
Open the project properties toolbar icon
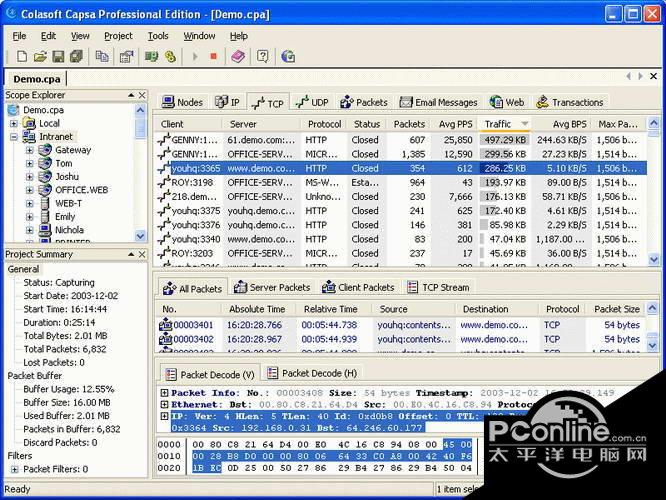[127, 56]
